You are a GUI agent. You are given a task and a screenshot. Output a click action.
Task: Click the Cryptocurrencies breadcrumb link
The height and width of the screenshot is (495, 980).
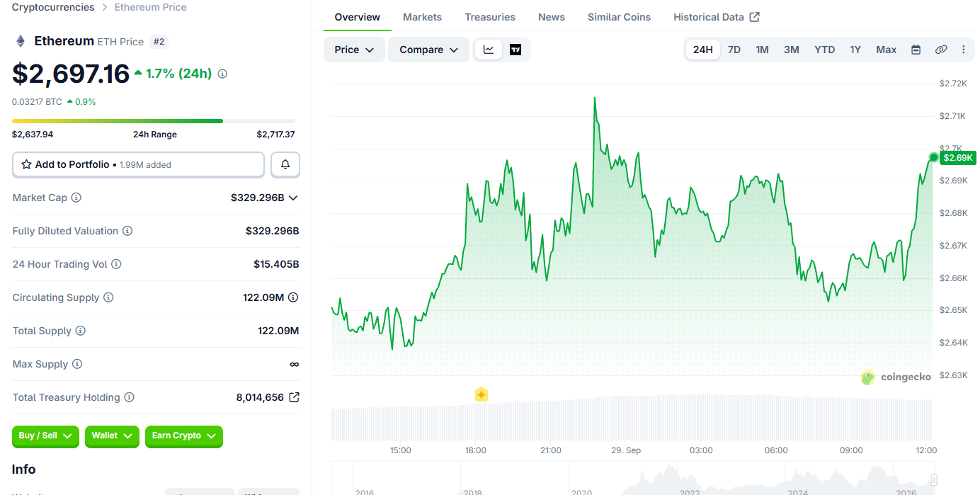(x=53, y=7)
